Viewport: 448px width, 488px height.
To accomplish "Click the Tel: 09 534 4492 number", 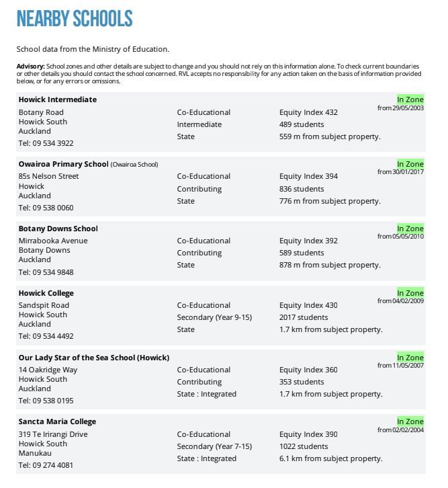I will 46,336.
